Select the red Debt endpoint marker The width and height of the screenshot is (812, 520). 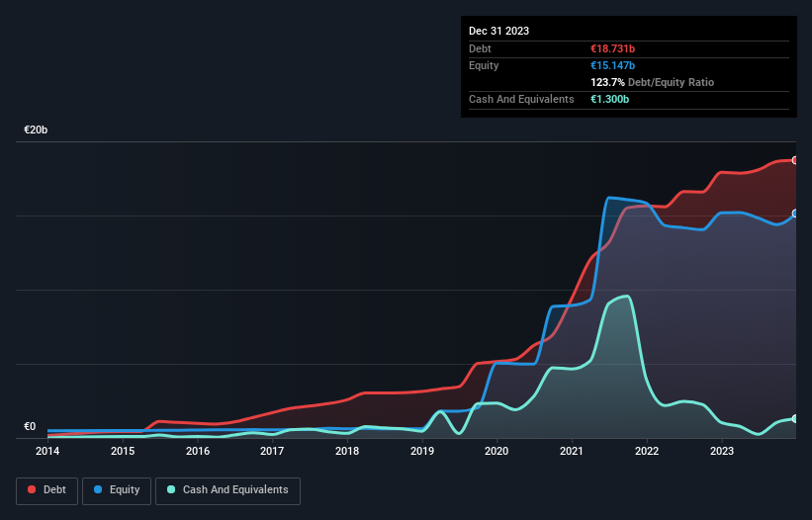coord(795,160)
